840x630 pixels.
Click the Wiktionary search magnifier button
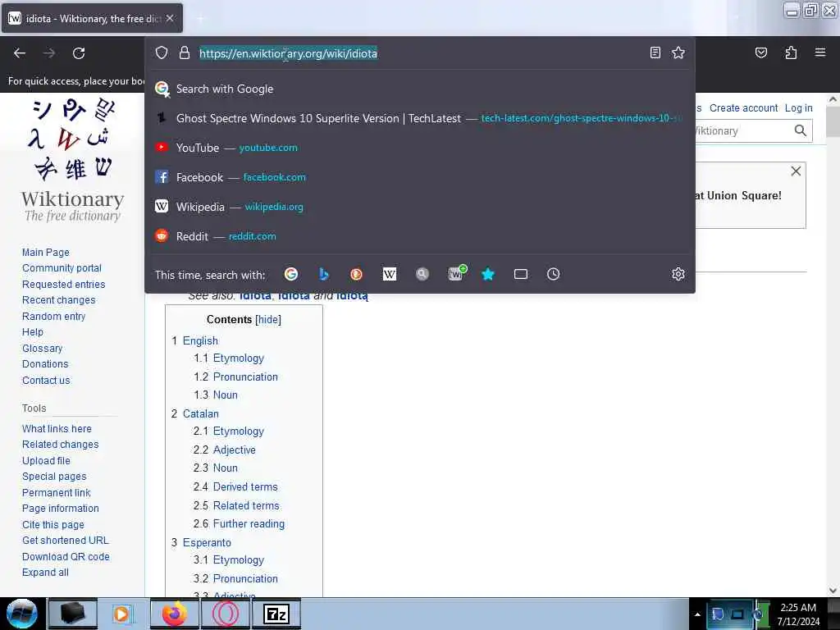click(x=800, y=130)
